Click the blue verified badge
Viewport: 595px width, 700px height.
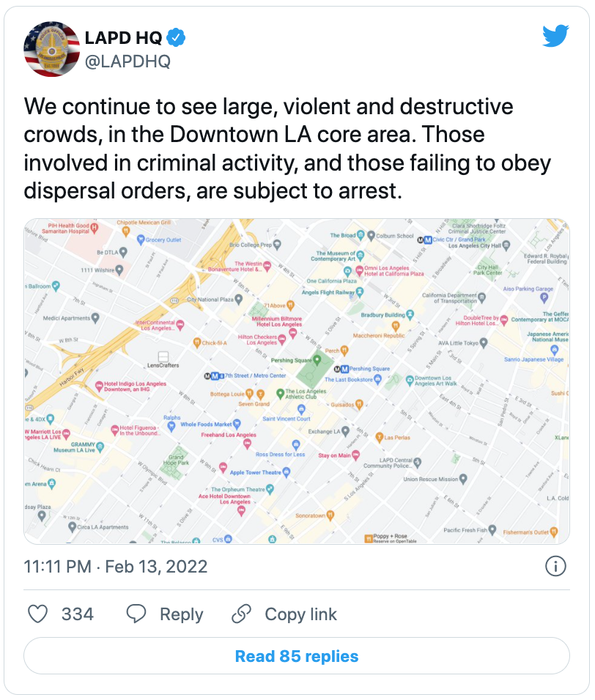pos(177,37)
